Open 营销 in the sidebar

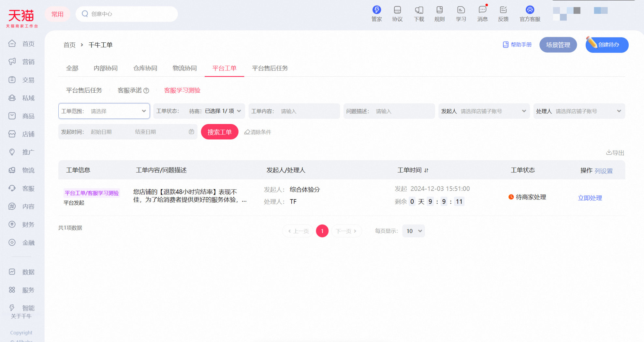(x=22, y=62)
